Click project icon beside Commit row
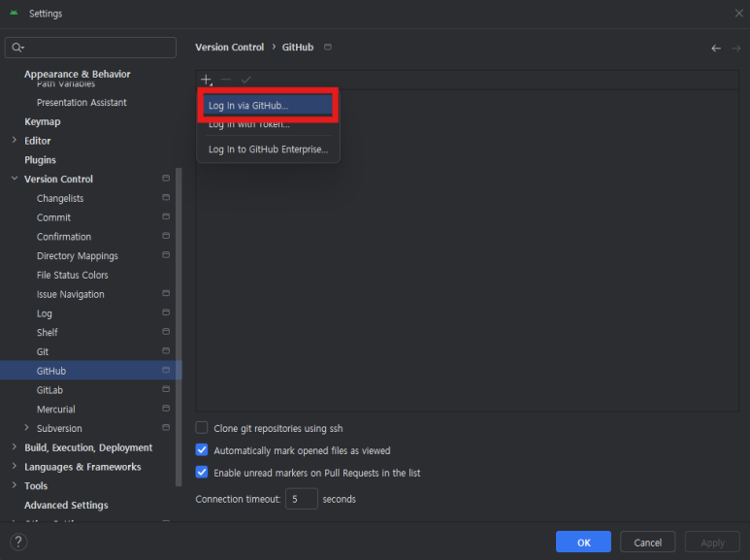 (166, 216)
